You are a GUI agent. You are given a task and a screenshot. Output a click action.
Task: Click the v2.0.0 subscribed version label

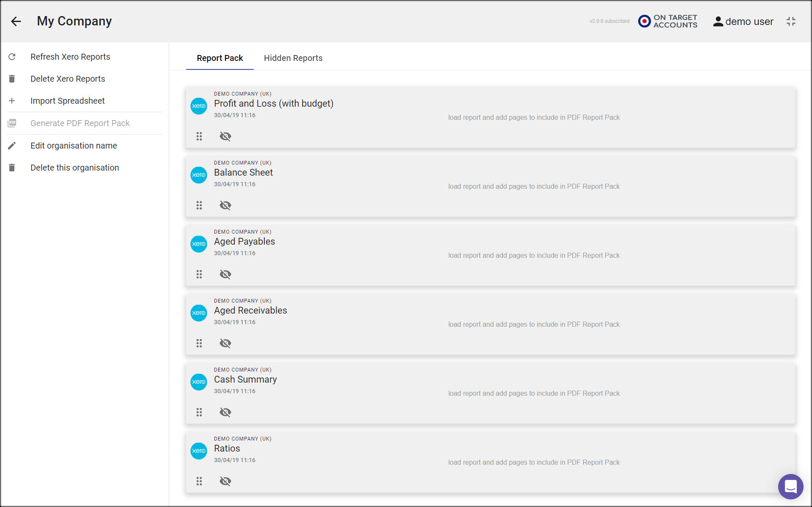click(x=609, y=21)
